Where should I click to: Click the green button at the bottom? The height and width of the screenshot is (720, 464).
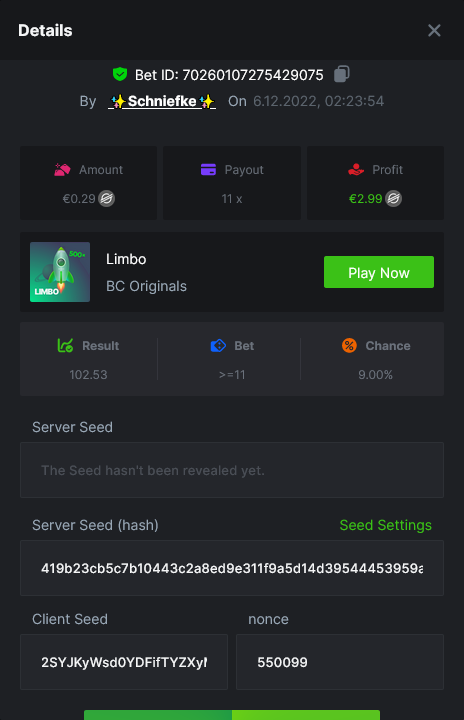pos(232,715)
